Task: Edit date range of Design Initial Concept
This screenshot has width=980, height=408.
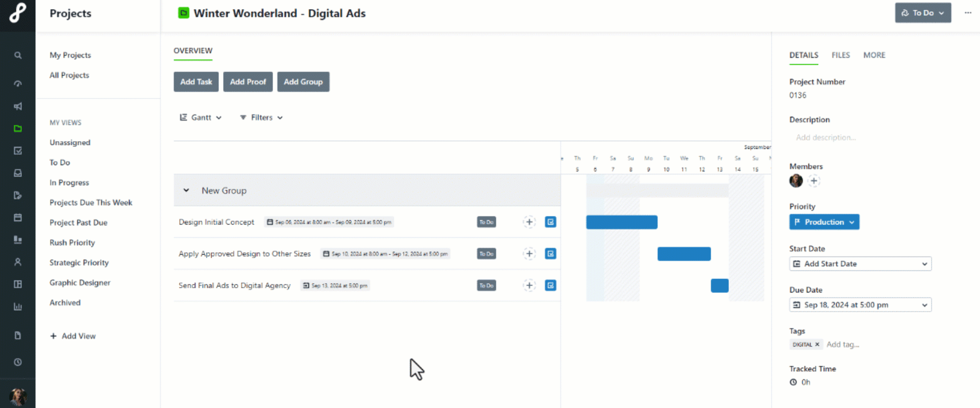Action: [x=329, y=222]
